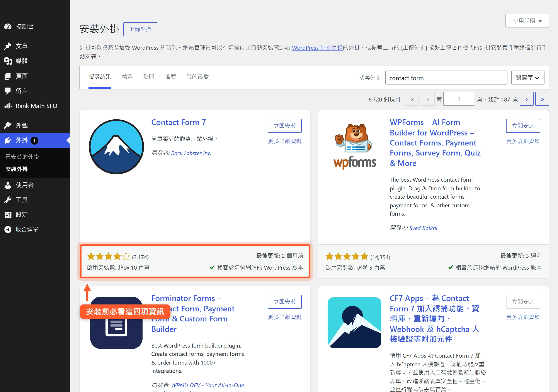
Task: View 更多詳細資料 for Contact Form 7
Action: (x=285, y=141)
